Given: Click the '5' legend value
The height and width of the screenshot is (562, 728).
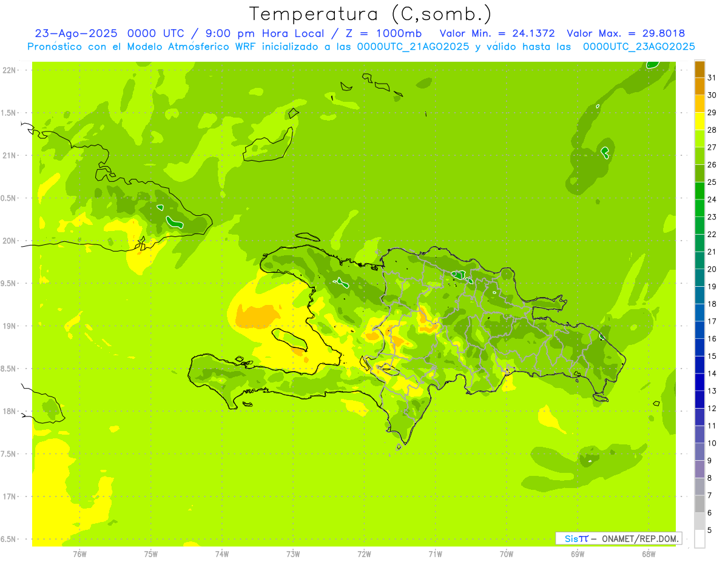Looking at the screenshot, I should tap(709, 530).
